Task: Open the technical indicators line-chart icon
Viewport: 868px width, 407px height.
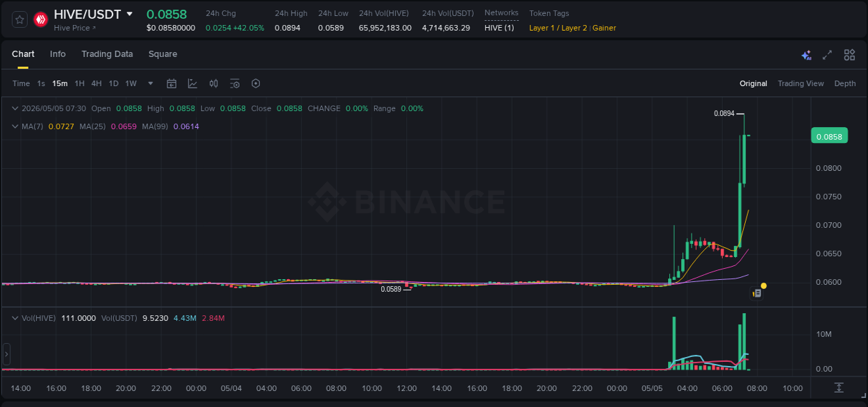Action: tap(192, 83)
